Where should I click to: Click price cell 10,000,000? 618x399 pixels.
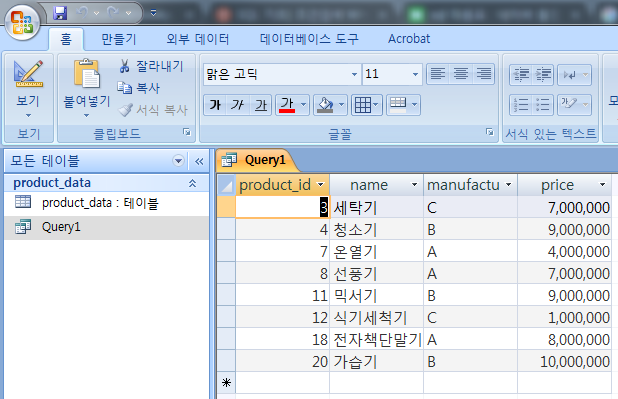pos(564,362)
